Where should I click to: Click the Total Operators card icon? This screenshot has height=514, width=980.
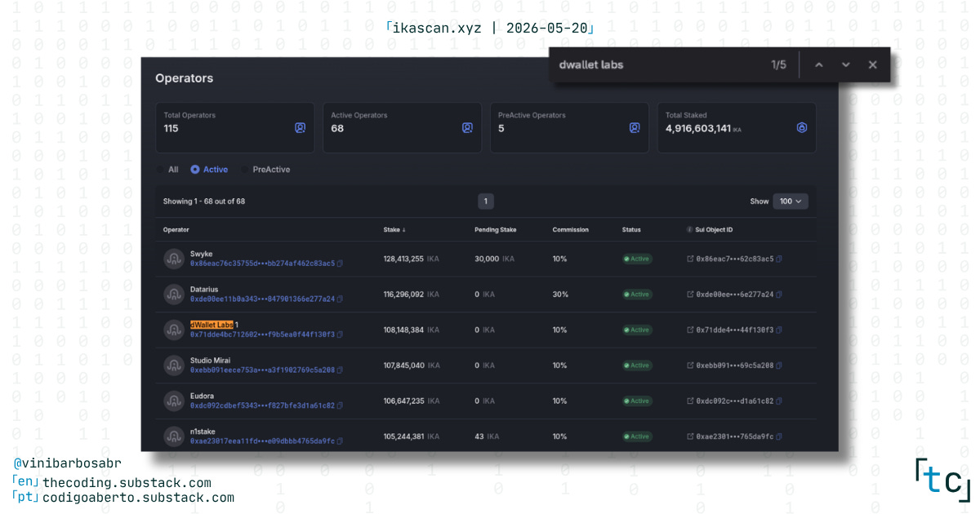pyautogui.click(x=300, y=128)
